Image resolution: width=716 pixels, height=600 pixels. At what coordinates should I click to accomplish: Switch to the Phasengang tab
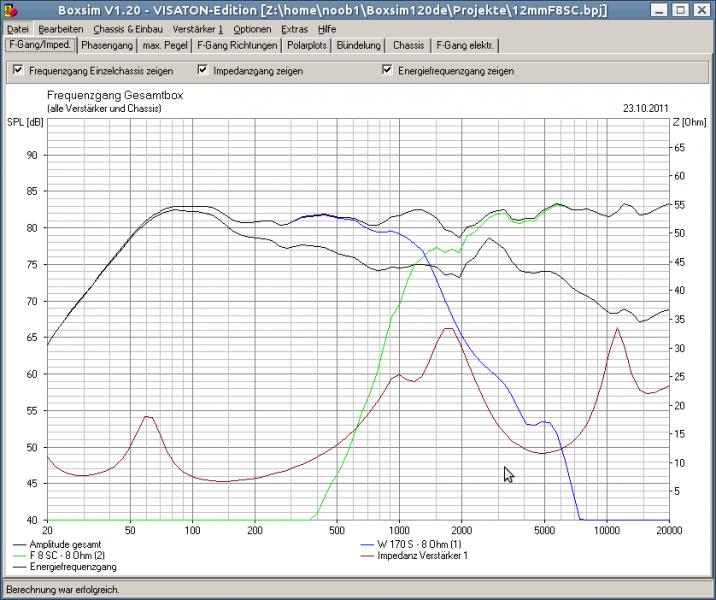(x=107, y=46)
